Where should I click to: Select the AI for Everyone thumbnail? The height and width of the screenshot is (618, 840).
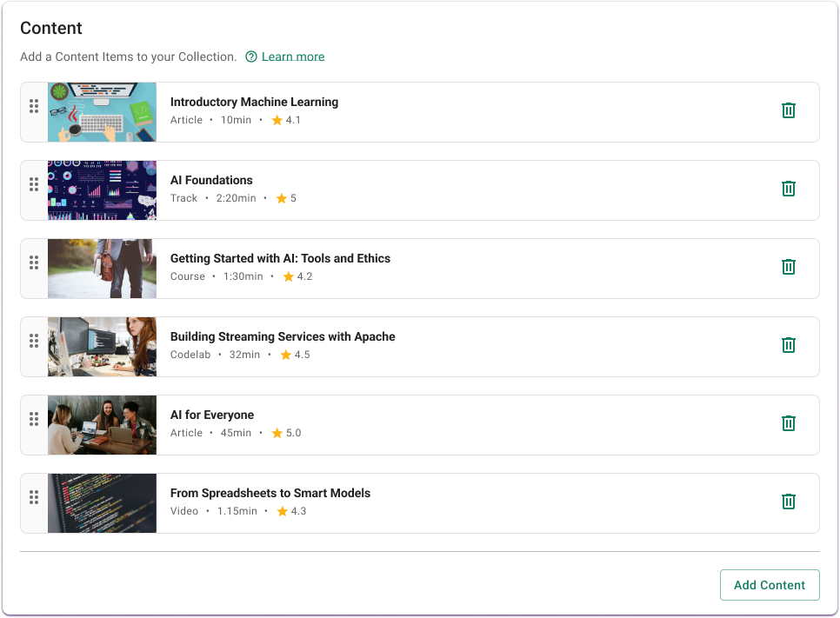(102, 425)
